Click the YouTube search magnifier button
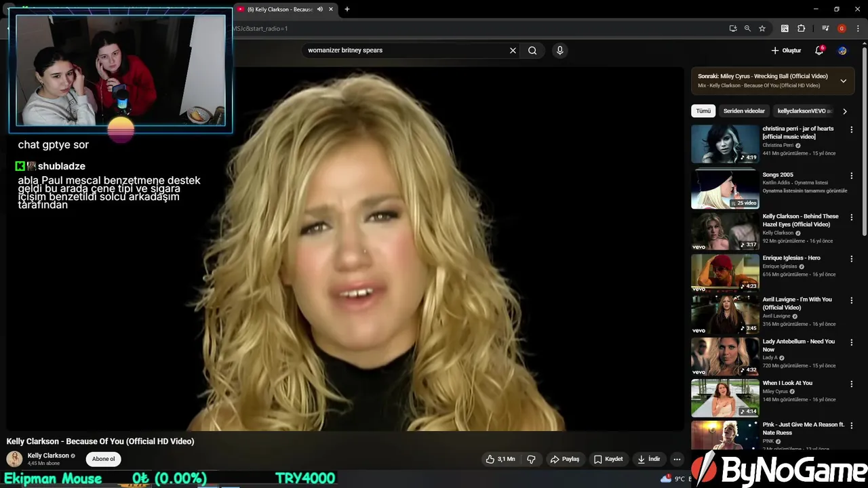868x488 pixels. tap(532, 50)
